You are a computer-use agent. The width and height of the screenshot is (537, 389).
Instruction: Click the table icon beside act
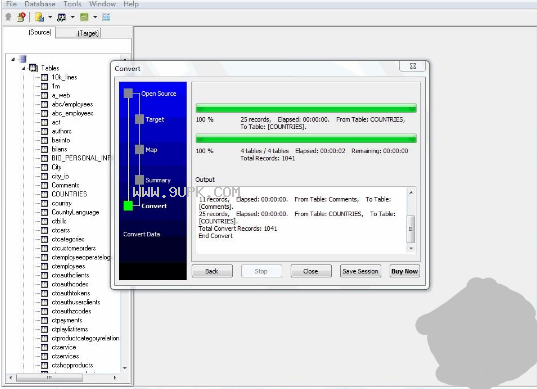[x=44, y=122]
